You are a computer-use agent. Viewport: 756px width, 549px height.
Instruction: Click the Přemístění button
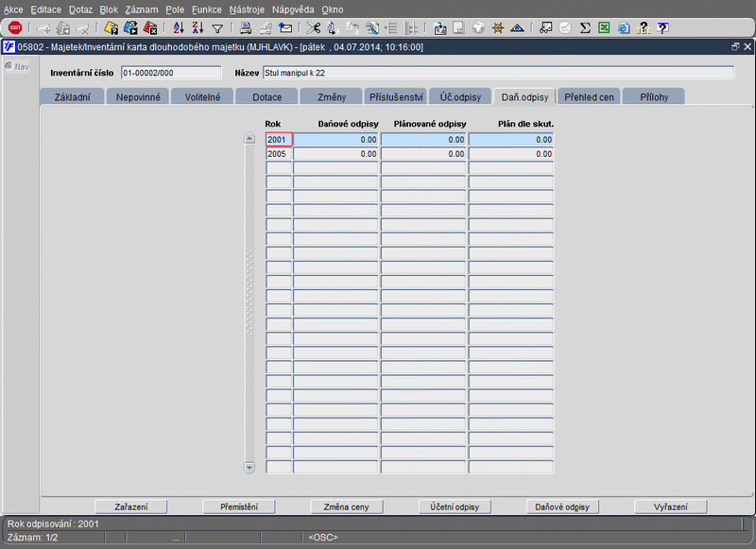[x=239, y=506]
